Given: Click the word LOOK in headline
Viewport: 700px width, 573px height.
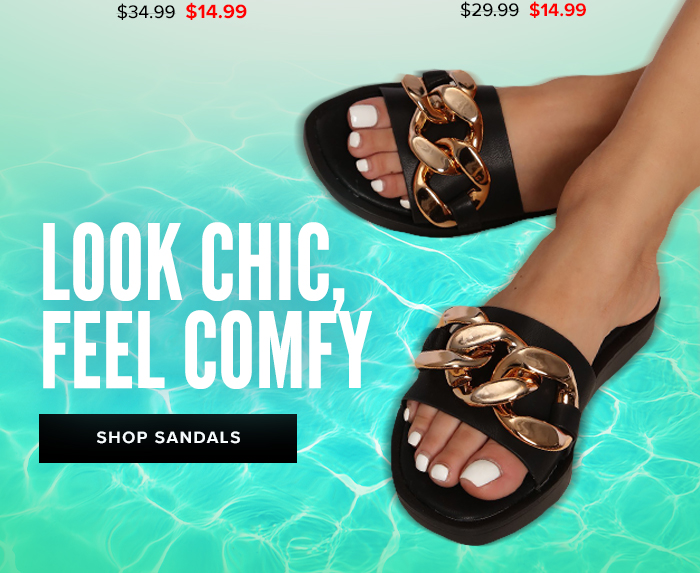Looking at the screenshot, I should [112, 262].
